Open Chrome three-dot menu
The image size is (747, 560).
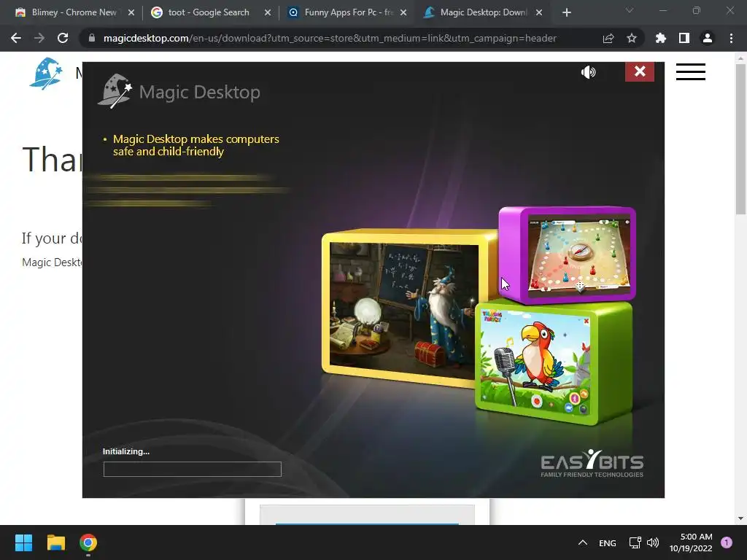coord(731,38)
